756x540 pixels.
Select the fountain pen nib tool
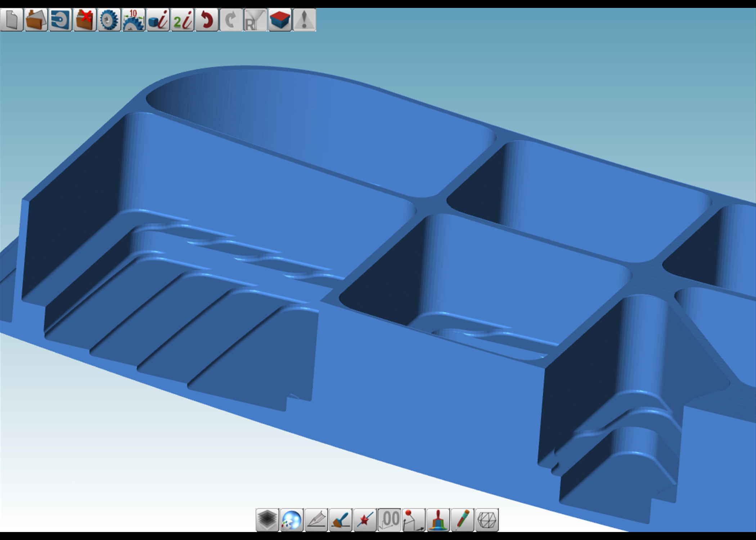pyautogui.click(x=316, y=520)
